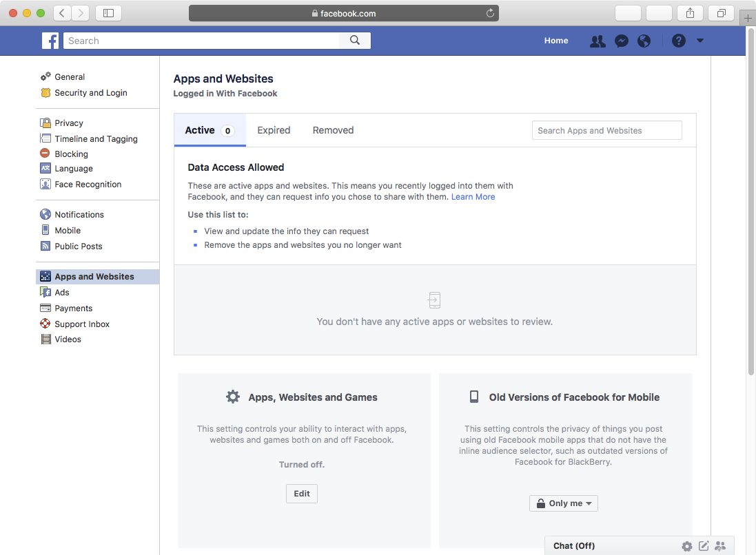
Task: Click the Safari Share button
Action: point(690,13)
